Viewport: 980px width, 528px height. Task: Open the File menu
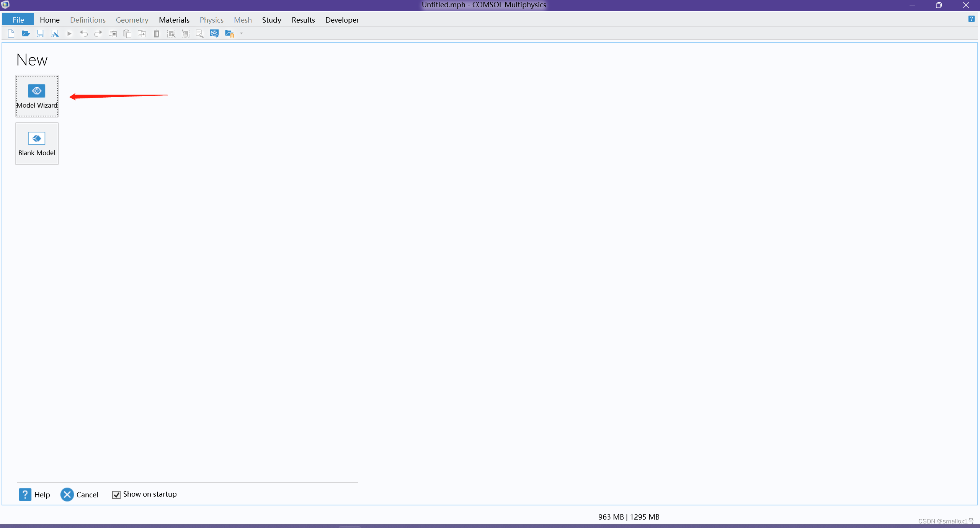(x=18, y=20)
